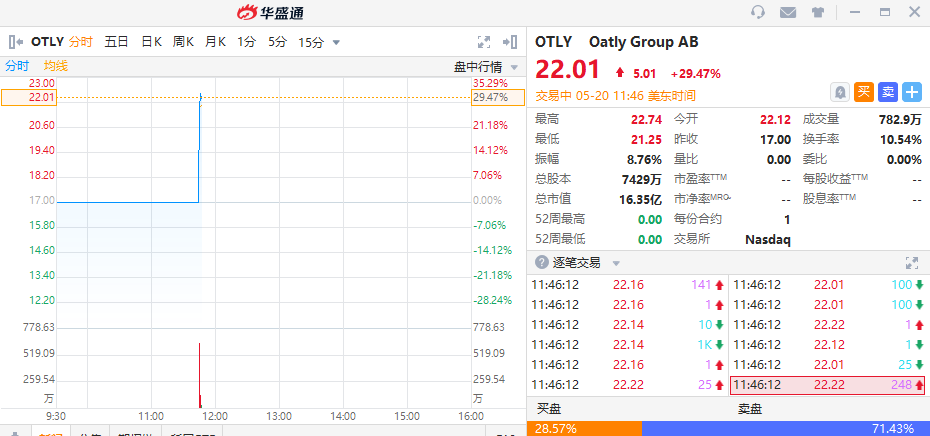Screen dimensions: 930x436
Task: Switch to the 五日 chart tab
Action: pyautogui.click(x=116, y=42)
